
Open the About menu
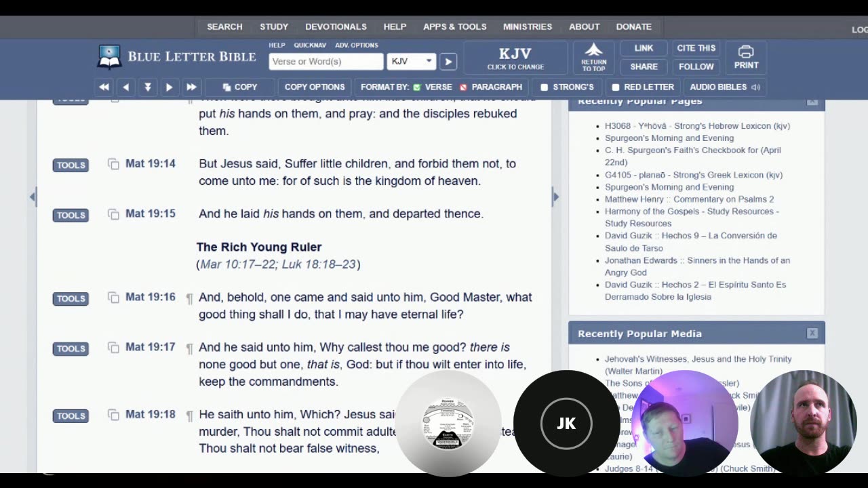click(x=584, y=26)
